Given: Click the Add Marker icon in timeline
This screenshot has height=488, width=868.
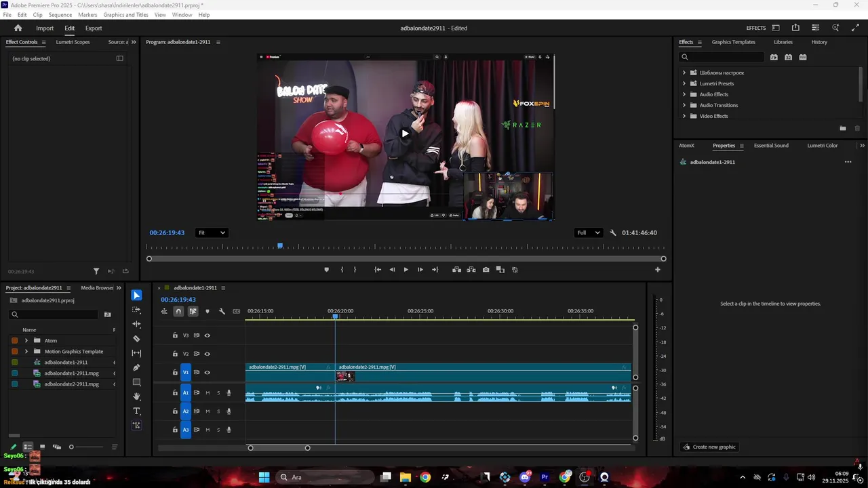Looking at the screenshot, I should pyautogui.click(x=207, y=312).
